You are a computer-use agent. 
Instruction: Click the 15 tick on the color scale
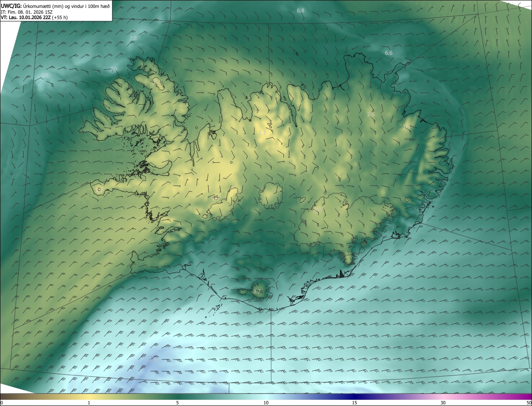pyautogui.click(x=355, y=403)
